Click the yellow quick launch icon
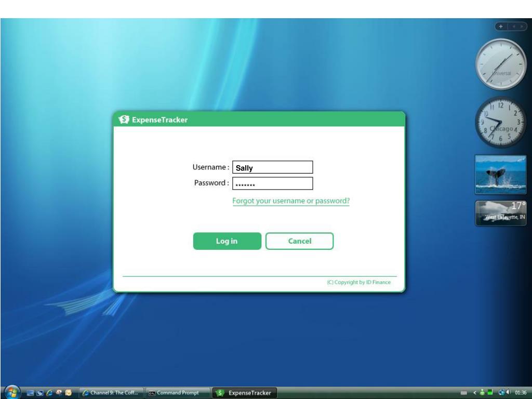The height and width of the screenshot is (399, 532). 69,393
